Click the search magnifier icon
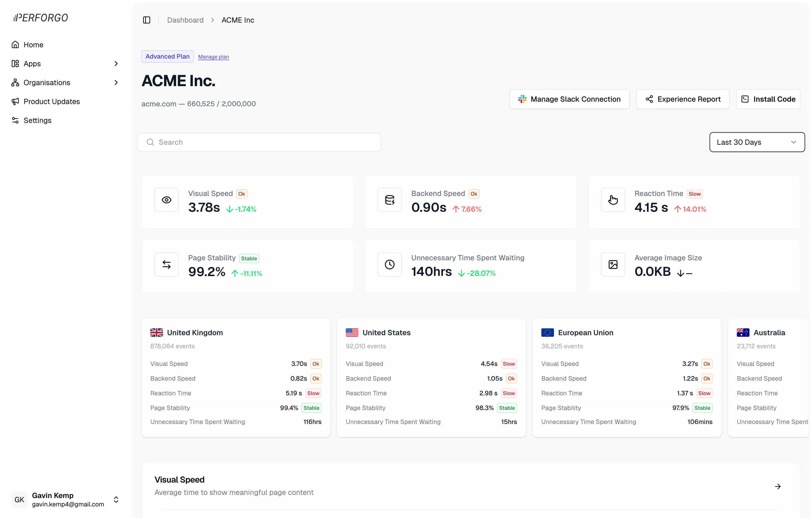The height and width of the screenshot is (518, 812). click(x=150, y=142)
